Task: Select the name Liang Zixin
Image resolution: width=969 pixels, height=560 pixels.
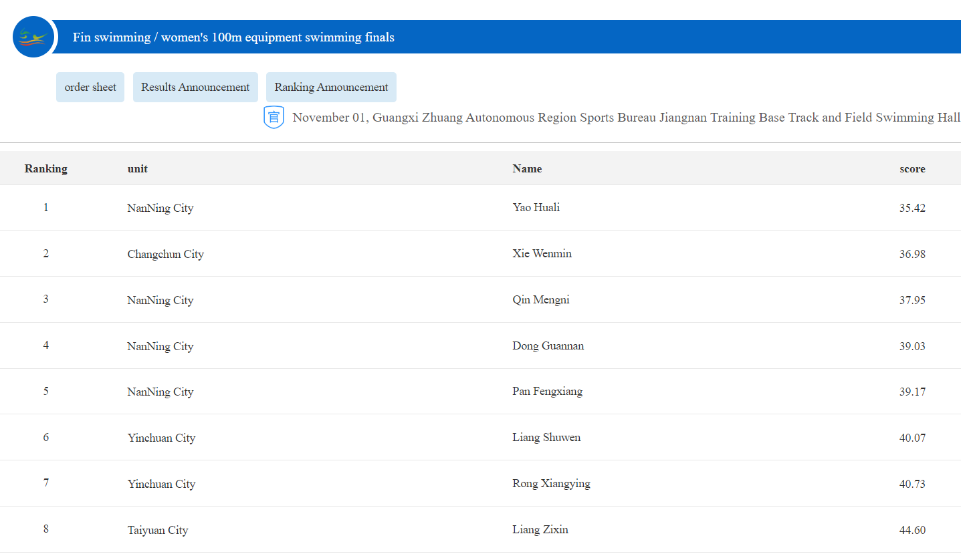Action: (540, 530)
